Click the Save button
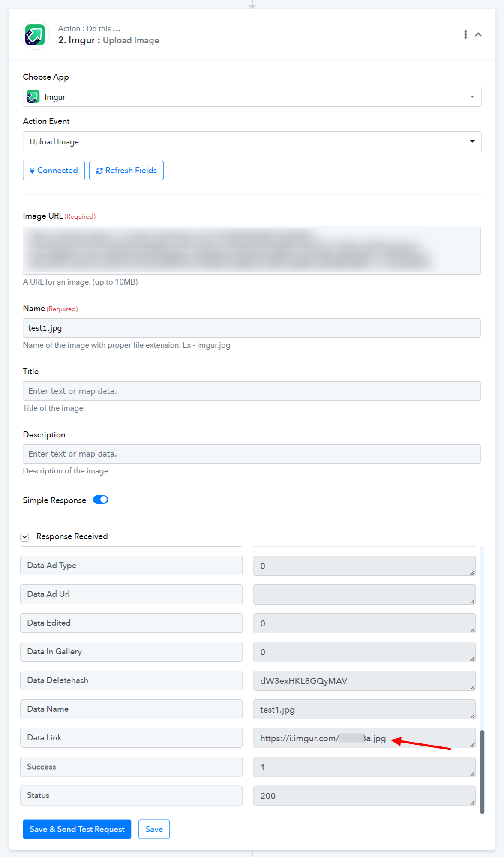504x857 pixels. (x=154, y=829)
